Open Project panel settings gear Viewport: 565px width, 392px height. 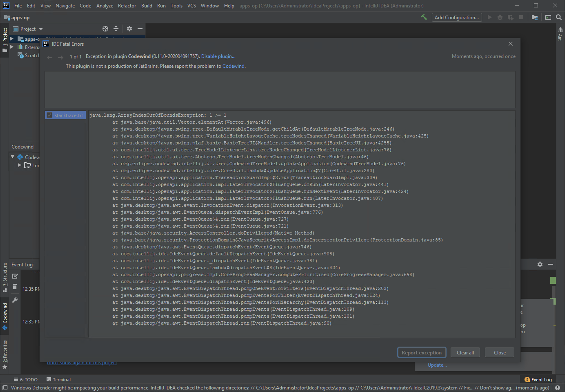coord(129,29)
